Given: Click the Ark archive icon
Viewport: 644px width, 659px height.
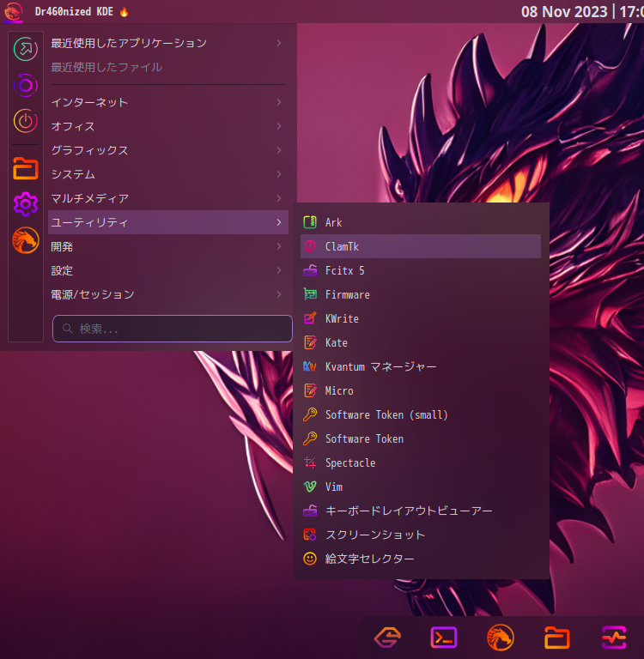Looking at the screenshot, I should [x=310, y=222].
